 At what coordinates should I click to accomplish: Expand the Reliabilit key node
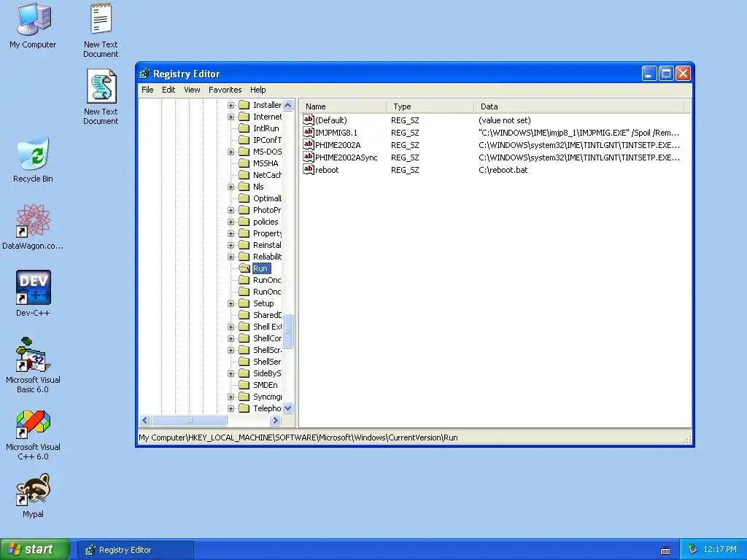pyautogui.click(x=231, y=257)
